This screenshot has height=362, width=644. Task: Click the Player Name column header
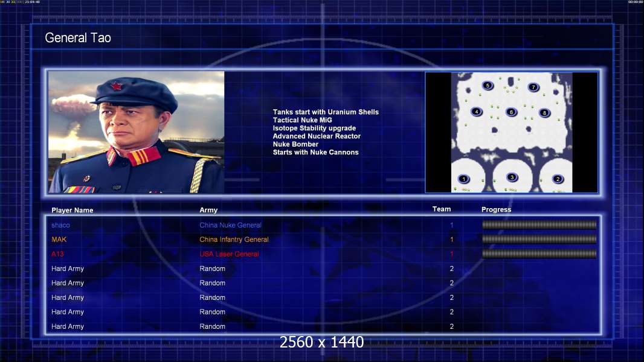72,211
